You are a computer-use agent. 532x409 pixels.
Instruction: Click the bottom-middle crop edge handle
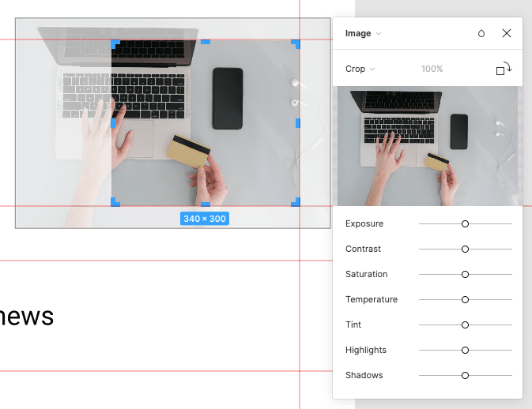206,204
